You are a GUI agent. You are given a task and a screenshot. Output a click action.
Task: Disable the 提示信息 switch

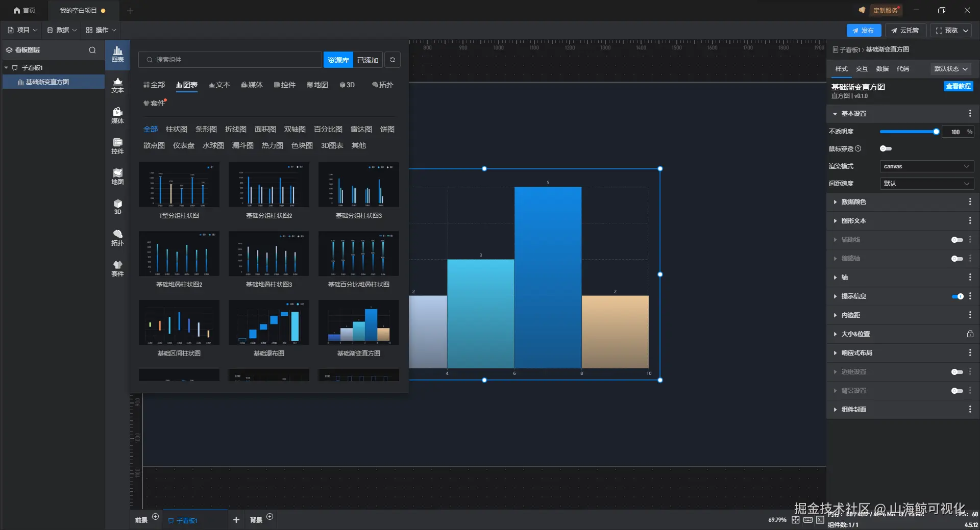click(958, 296)
